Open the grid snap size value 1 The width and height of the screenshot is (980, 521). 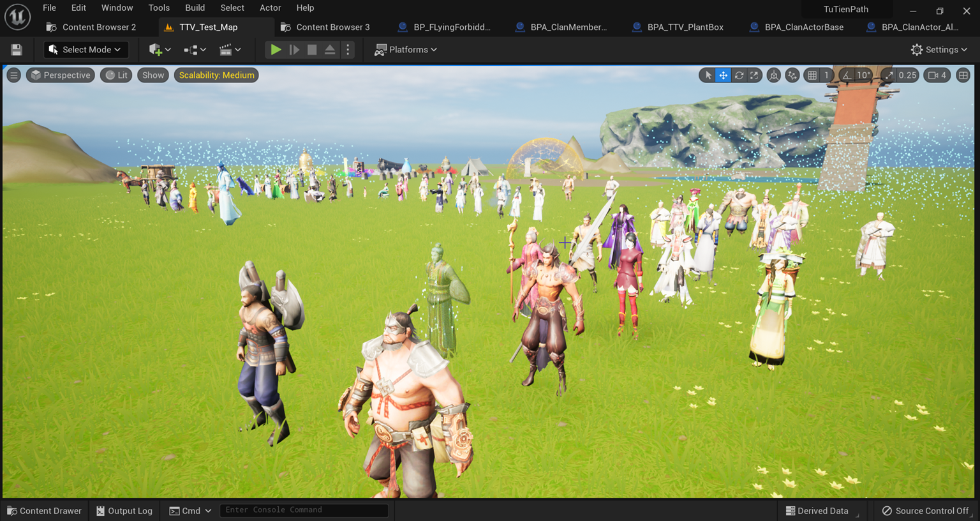pos(826,75)
